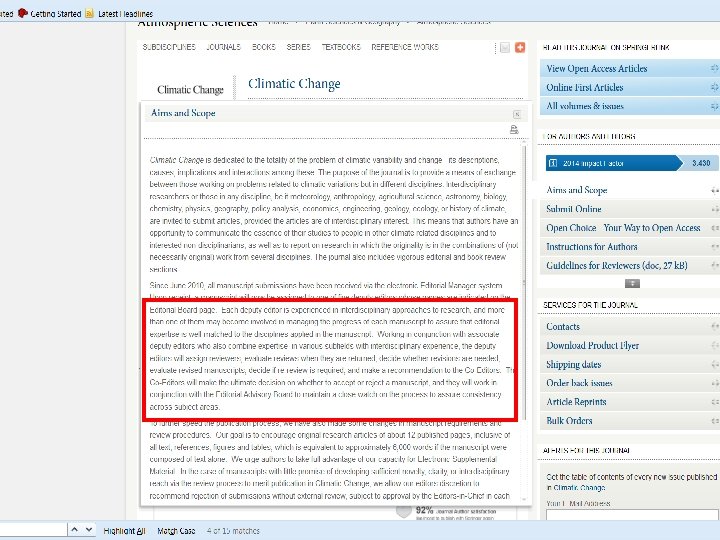The image size is (720, 540).
Task: Open the SUBDISCIPLINES navigation item
Action: coord(169,47)
